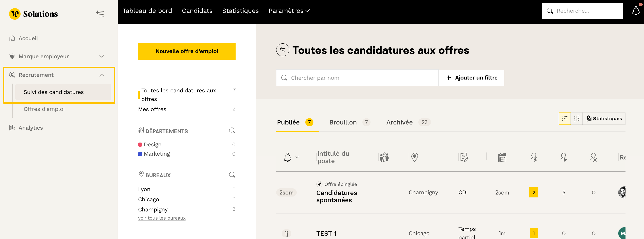This screenshot has height=239, width=644.
Task: Open the Statistiques view button
Action: pos(604,119)
